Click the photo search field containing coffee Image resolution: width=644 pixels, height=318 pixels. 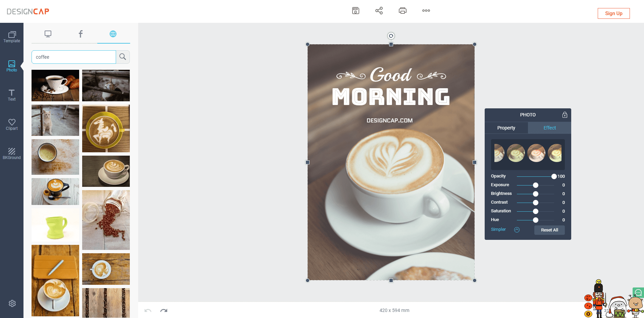[74, 57]
